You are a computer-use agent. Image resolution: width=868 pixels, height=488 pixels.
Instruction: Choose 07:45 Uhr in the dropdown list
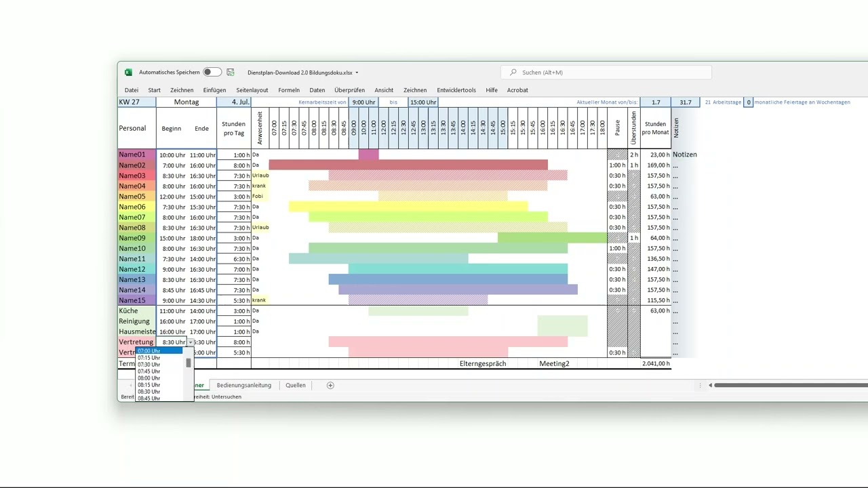159,371
